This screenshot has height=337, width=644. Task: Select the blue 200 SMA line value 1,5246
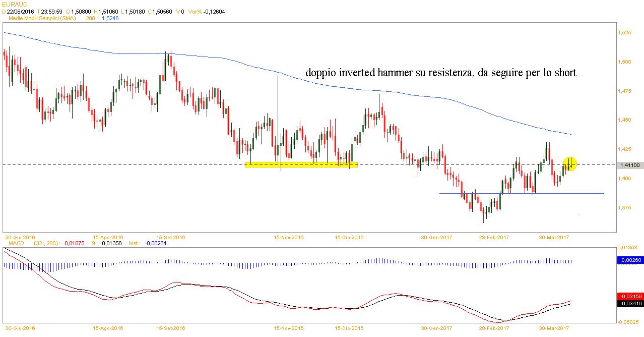(110, 18)
